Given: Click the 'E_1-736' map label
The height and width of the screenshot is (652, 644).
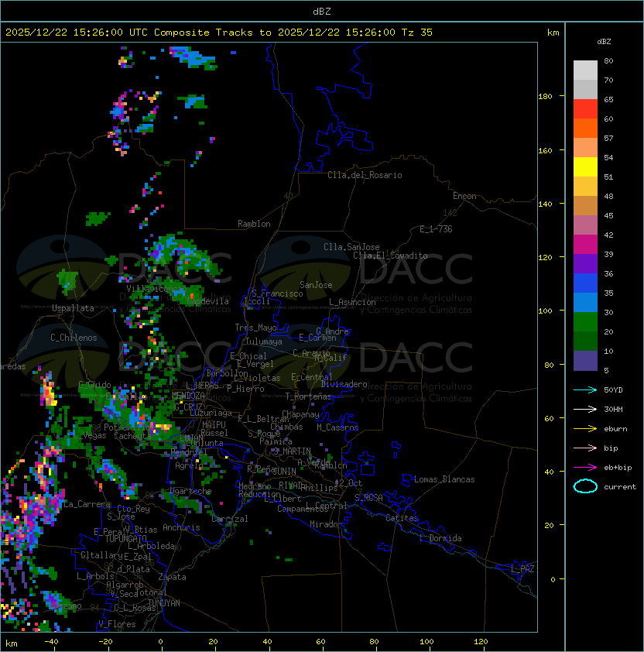Looking at the screenshot, I should 436,229.
